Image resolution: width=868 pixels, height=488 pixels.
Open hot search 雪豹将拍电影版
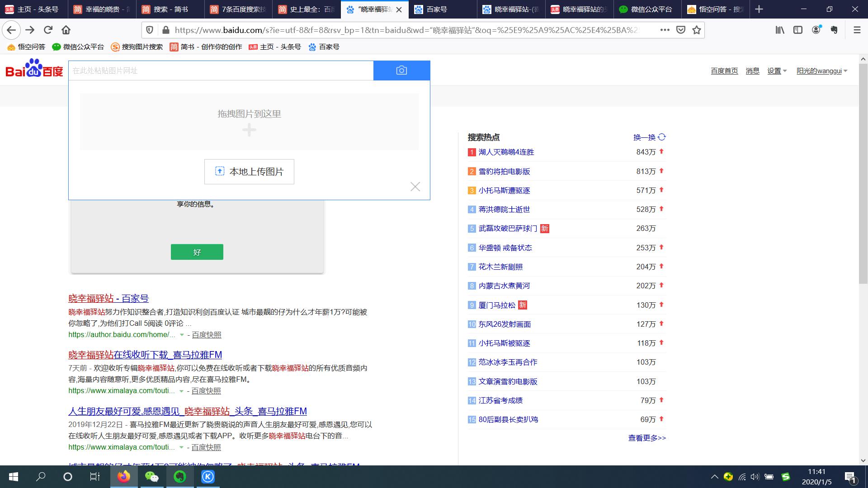[x=504, y=172]
